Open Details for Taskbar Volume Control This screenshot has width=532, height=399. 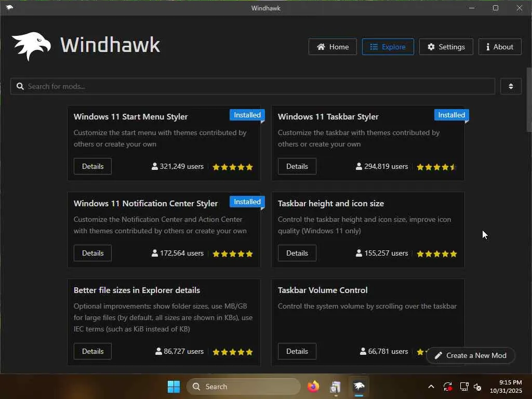[297, 351]
